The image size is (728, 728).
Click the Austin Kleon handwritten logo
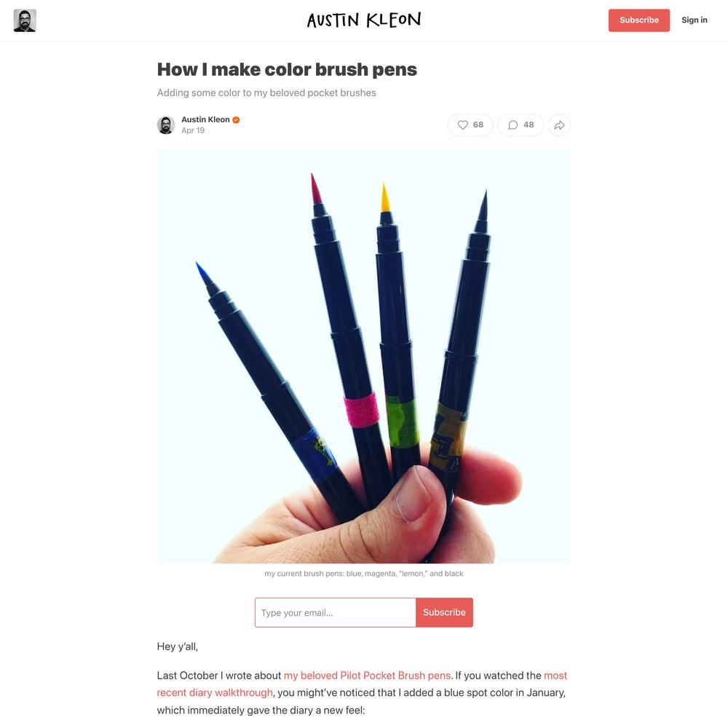coord(364,20)
